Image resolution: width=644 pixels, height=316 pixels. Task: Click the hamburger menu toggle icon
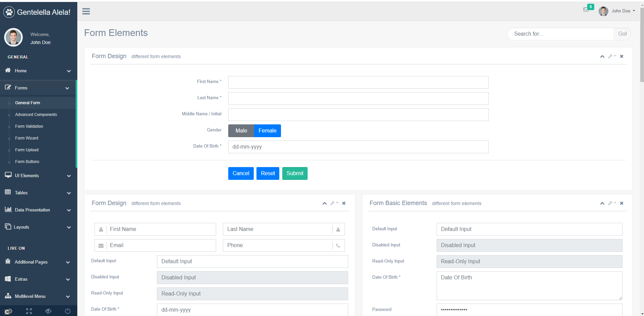coord(86,11)
